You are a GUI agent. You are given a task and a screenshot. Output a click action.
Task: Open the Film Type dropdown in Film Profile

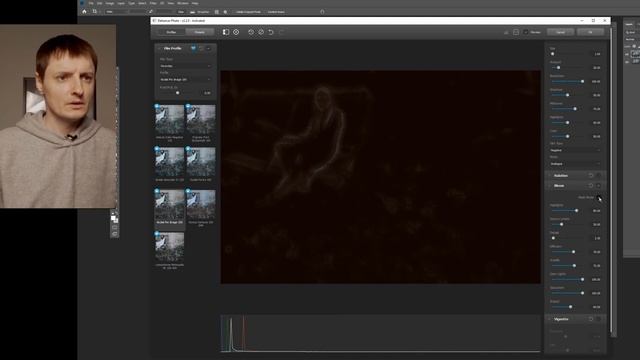pyautogui.click(x=185, y=66)
